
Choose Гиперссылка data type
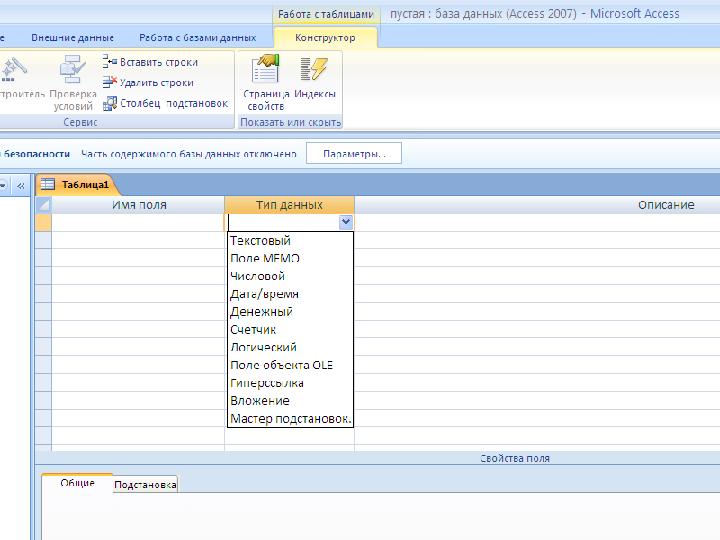pyautogui.click(x=290, y=383)
